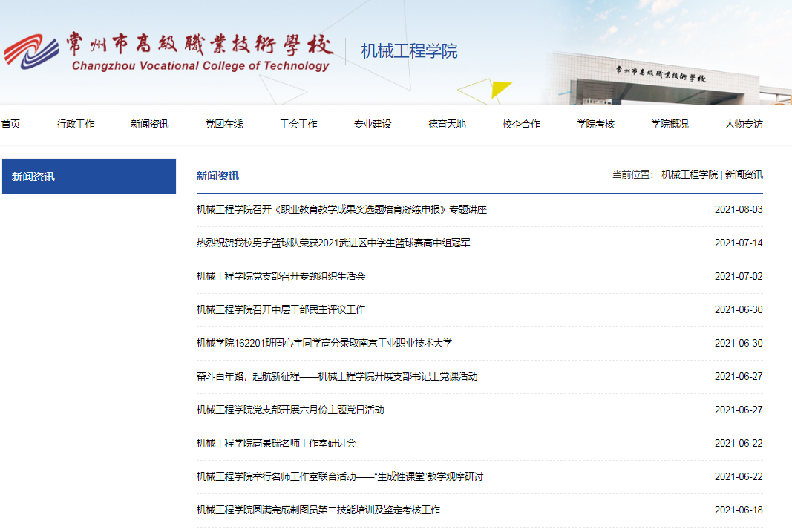Open the 工会工作 navigation item
The height and width of the screenshot is (532, 792).
coord(298,124)
